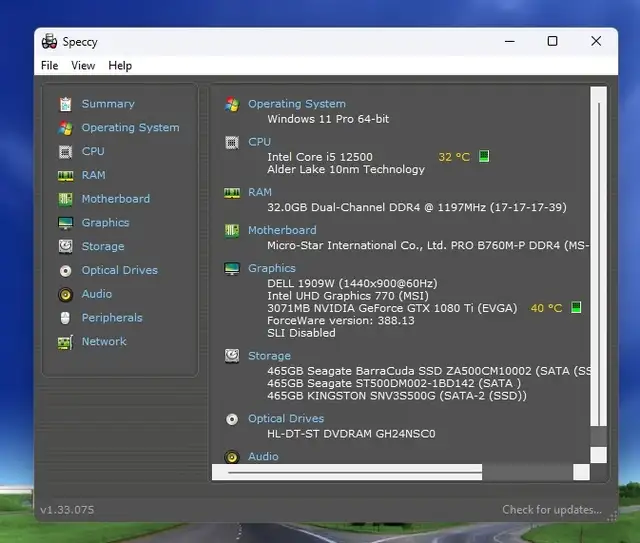Click the Audio speaker icon in summary pane
Image resolution: width=640 pixels, height=543 pixels.
[232, 456]
